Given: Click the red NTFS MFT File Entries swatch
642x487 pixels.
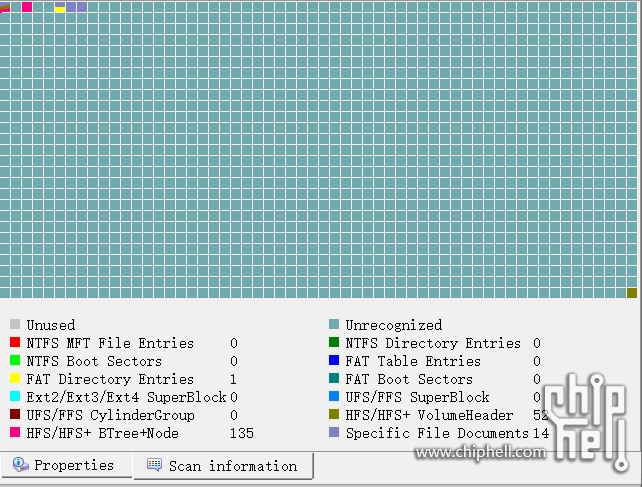Looking at the screenshot, I should (x=15, y=343).
